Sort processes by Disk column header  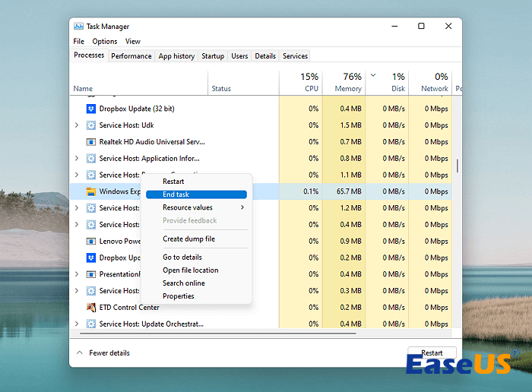[387, 83]
